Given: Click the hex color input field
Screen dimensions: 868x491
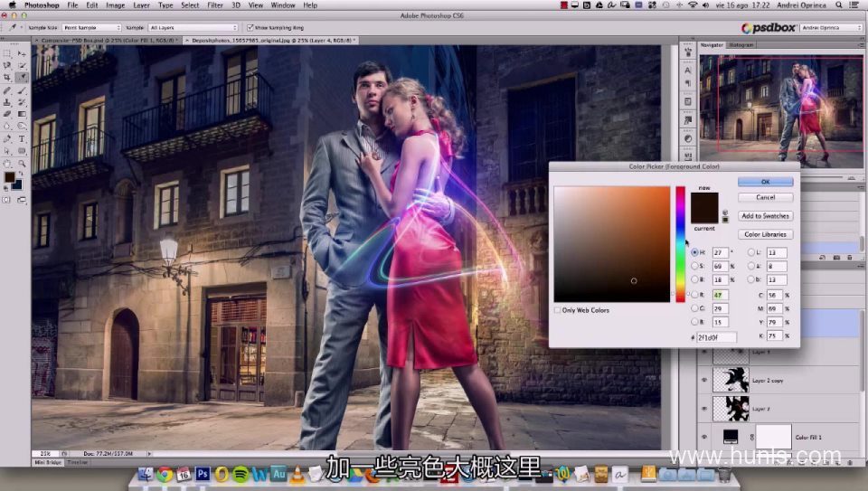Looking at the screenshot, I should tap(716, 337).
